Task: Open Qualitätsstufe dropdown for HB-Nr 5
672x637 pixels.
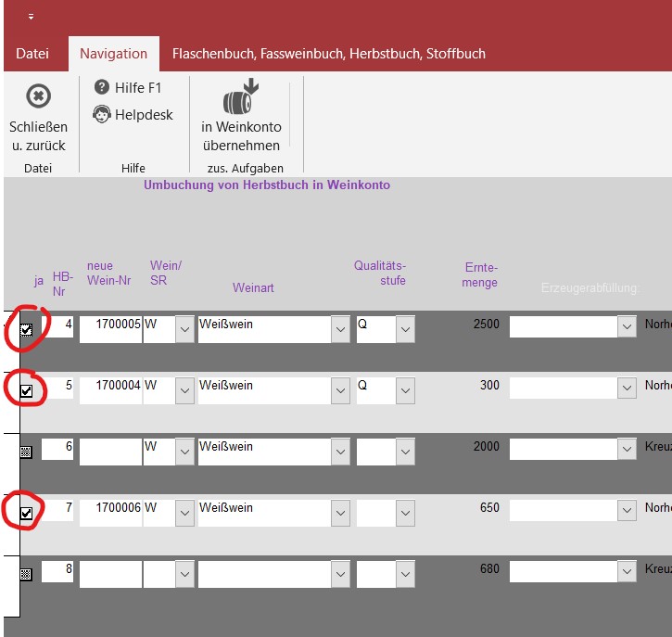Action: coord(405,390)
